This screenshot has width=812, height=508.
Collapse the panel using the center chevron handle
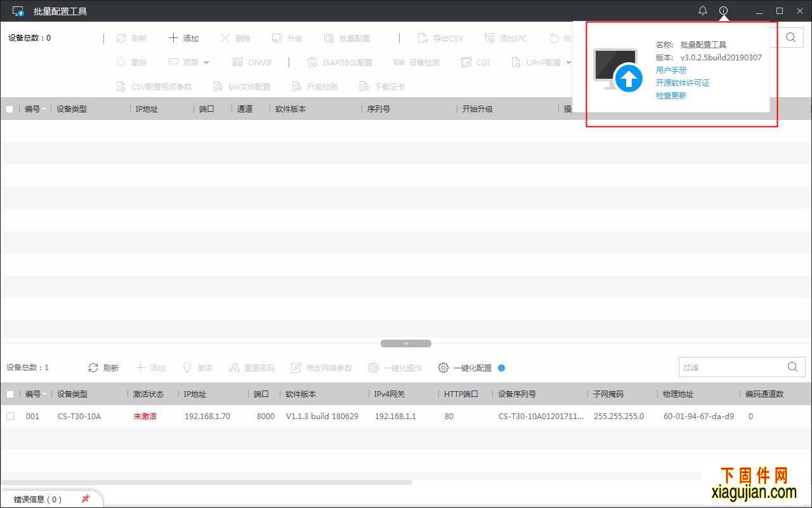(x=406, y=344)
